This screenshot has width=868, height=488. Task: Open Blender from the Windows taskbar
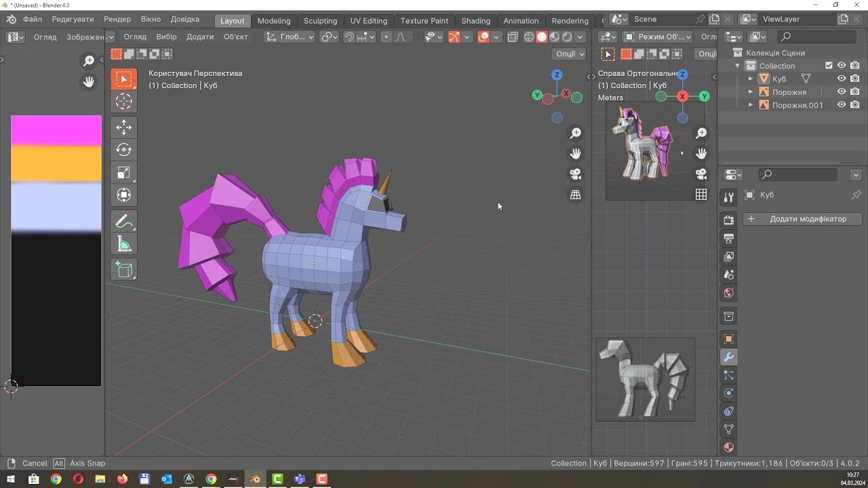coord(255,479)
